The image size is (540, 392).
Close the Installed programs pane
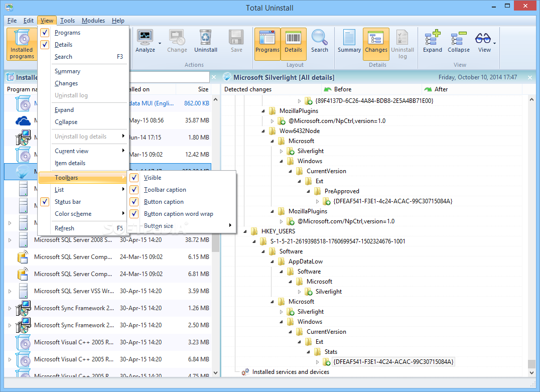pyautogui.click(x=214, y=77)
